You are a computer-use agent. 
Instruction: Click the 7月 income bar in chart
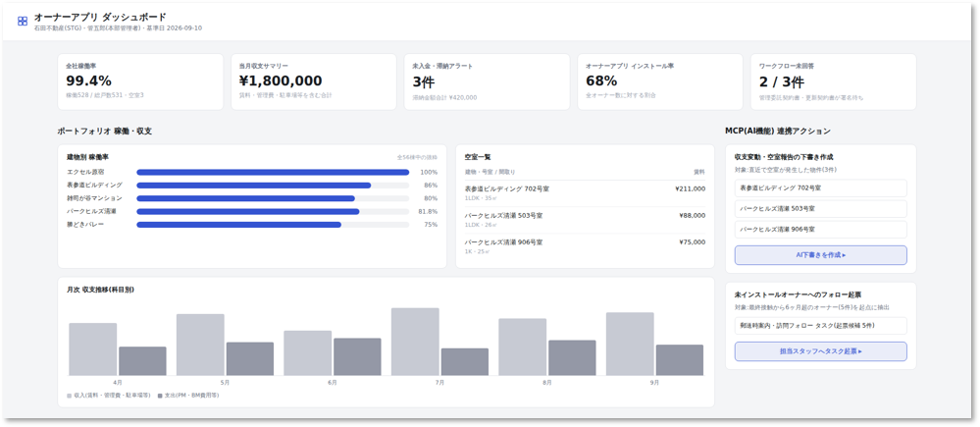click(415, 342)
